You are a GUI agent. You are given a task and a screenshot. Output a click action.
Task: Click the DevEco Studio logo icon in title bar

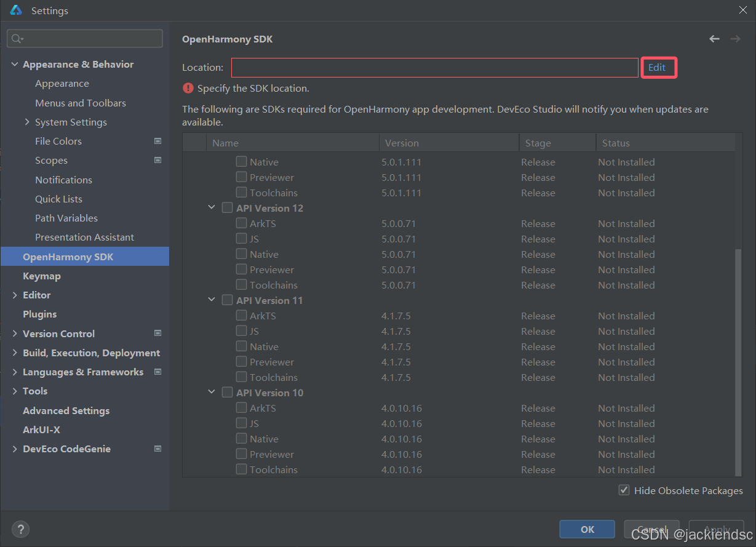click(16, 10)
